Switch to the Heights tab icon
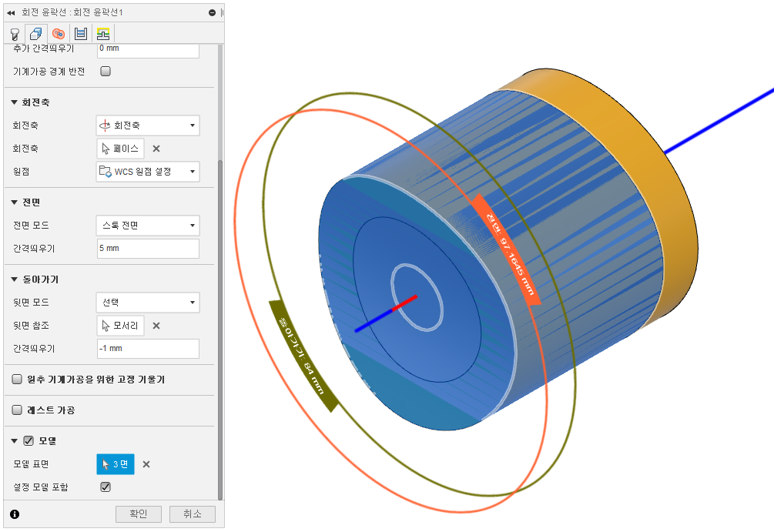Screen dimensions: 774x532 coord(59,34)
